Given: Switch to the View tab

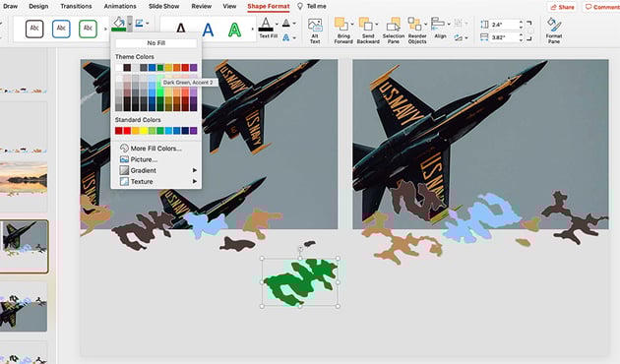Looking at the screenshot, I should (229, 6).
